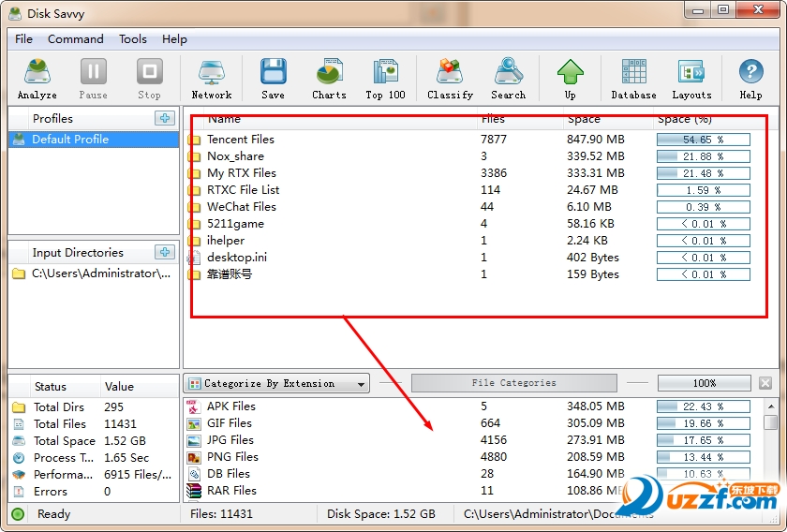The width and height of the screenshot is (787, 532).
Task: Save the report with Save icon
Action: point(273,79)
